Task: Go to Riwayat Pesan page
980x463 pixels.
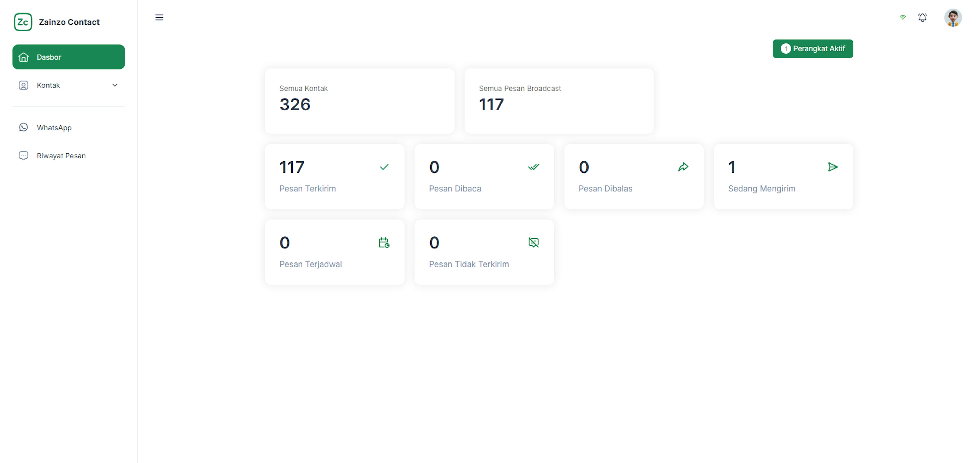Action: click(x=61, y=156)
